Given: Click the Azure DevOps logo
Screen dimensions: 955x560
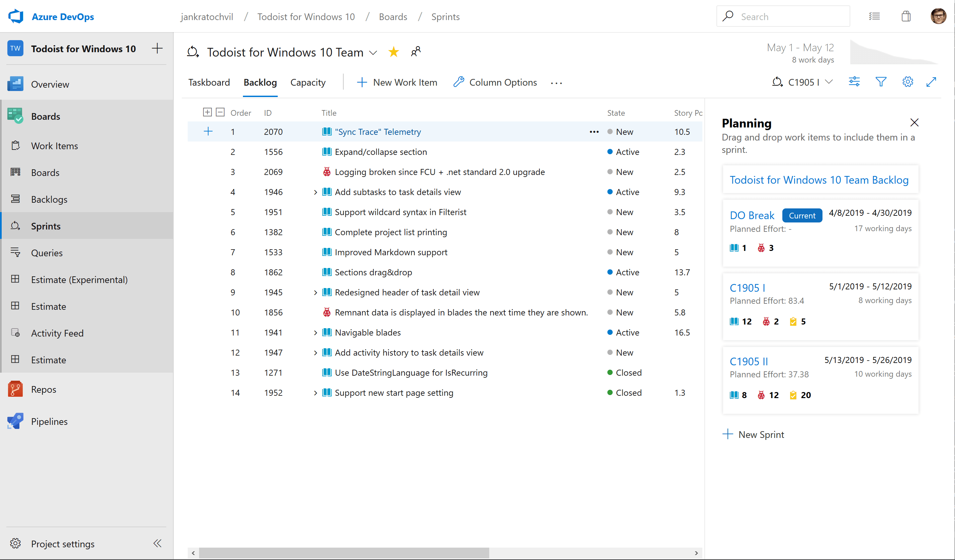Looking at the screenshot, I should 15,16.
